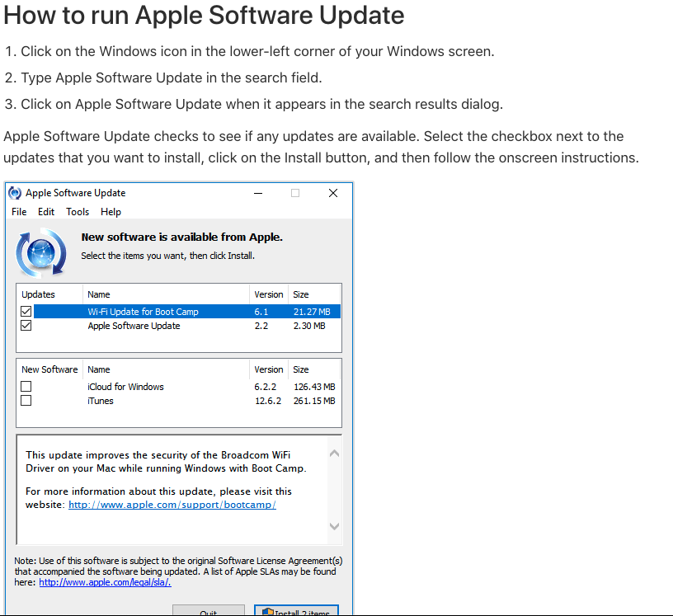Check the iCloud for Windows checkbox
The image size is (673, 616).
[26, 387]
